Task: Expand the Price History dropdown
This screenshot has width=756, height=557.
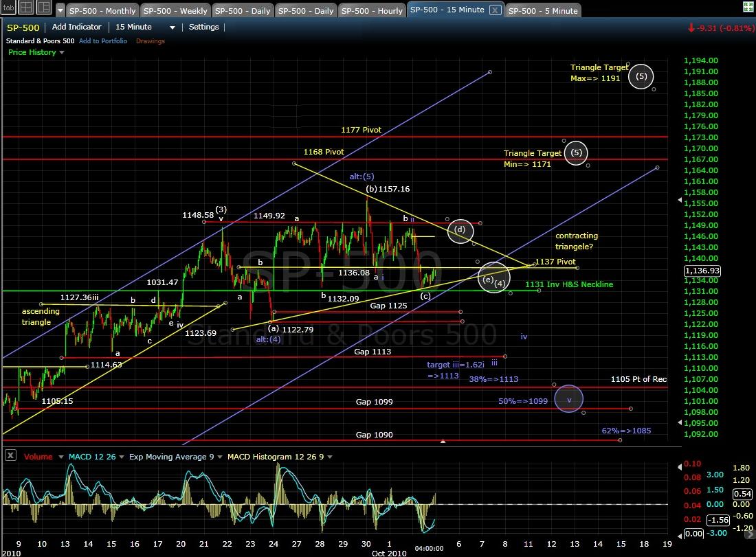Action: [62, 52]
